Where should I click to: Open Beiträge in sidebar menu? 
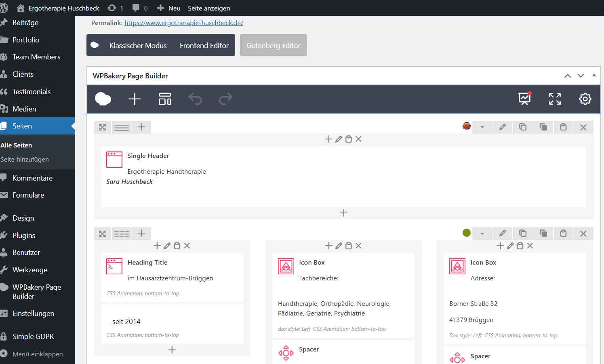tap(25, 23)
